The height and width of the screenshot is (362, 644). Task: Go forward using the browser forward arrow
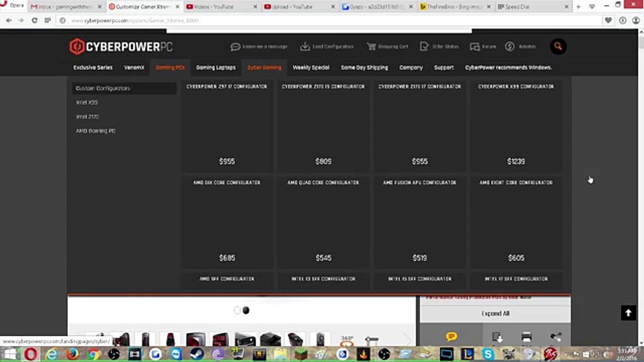pyautogui.click(x=21, y=21)
